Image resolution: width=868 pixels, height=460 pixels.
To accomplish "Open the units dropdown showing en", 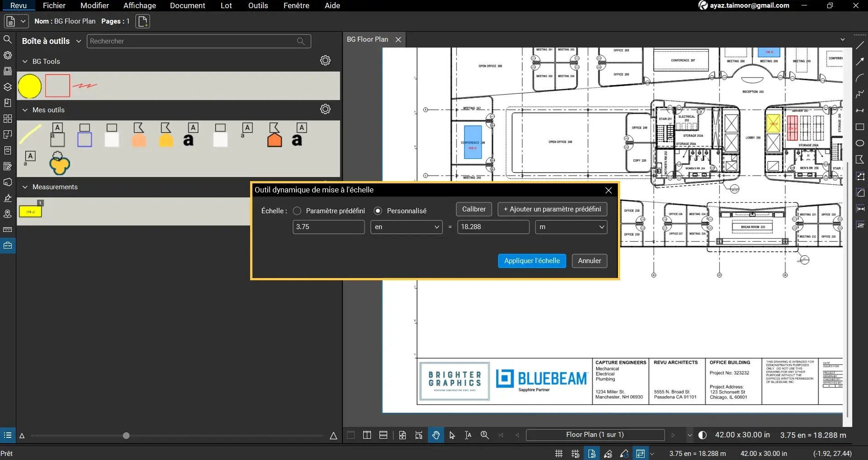I will tap(406, 227).
